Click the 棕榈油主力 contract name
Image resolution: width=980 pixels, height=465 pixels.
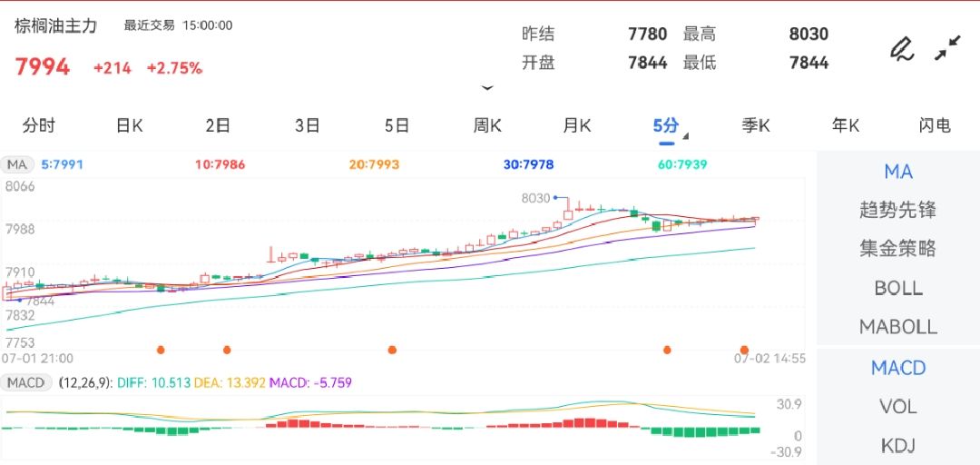pos(56,25)
